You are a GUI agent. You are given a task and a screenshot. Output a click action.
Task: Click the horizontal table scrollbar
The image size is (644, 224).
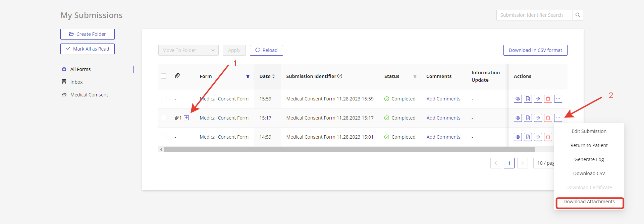pyautogui.click(x=349, y=150)
